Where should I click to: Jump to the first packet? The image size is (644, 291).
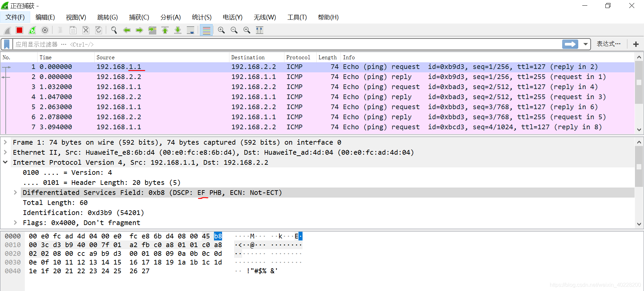(x=165, y=30)
